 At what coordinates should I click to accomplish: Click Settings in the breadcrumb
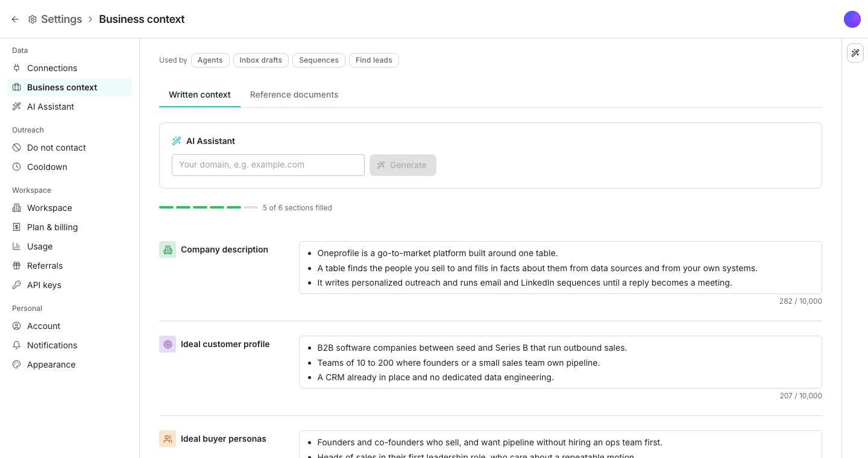click(x=61, y=19)
